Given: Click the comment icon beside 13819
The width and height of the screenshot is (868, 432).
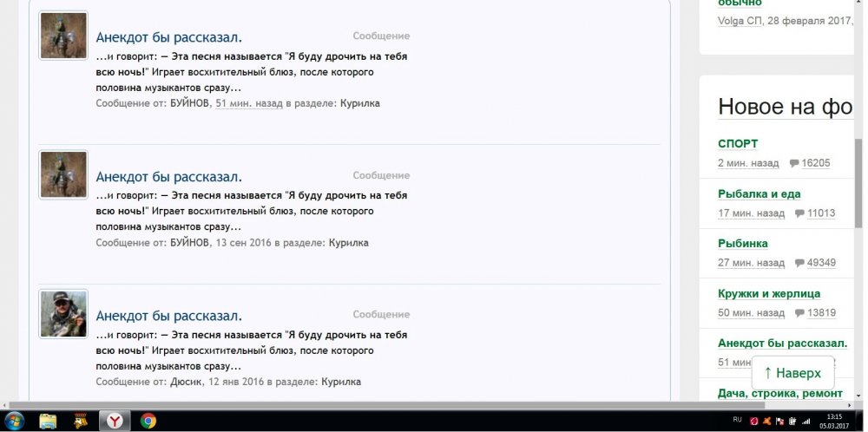Looking at the screenshot, I should [x=799, y=313].
